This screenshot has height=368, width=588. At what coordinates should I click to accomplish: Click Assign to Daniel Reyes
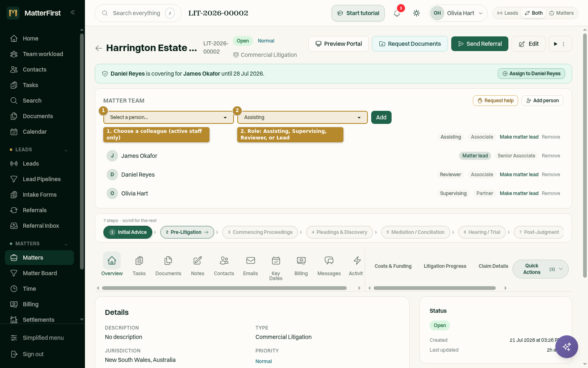531,74
